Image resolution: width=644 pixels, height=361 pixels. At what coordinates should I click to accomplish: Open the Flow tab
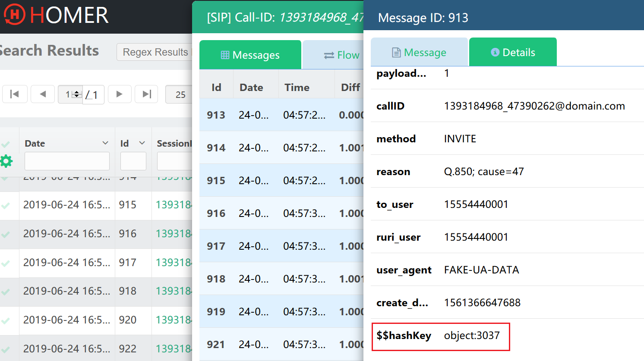(348, 55)
